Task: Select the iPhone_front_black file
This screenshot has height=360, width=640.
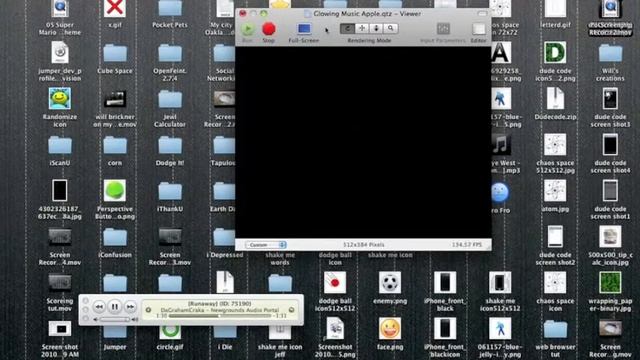Action: tap(445, 282)
